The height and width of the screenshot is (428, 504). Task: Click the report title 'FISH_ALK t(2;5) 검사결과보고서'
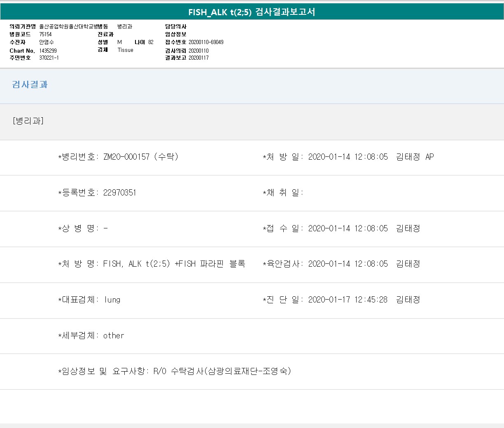coord(252,12)
